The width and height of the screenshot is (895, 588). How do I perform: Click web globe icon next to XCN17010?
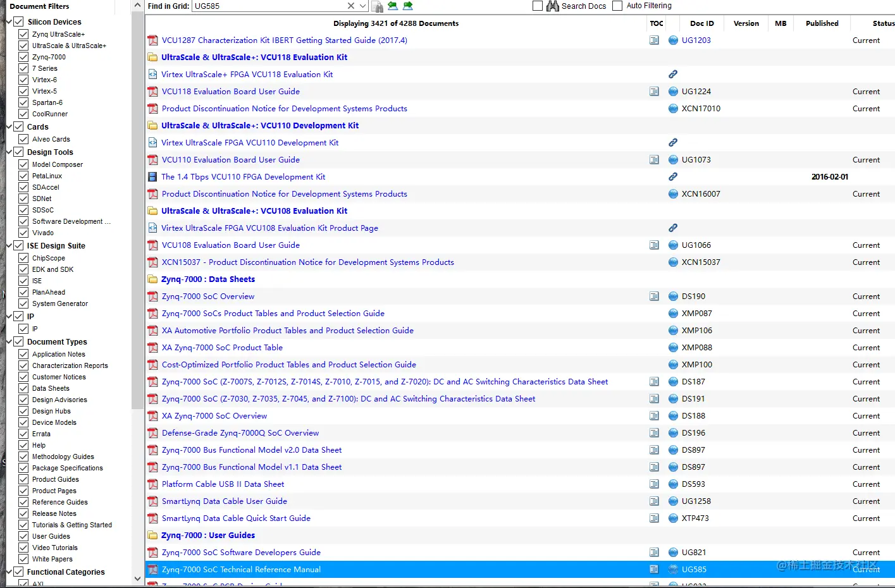point(673,109)
